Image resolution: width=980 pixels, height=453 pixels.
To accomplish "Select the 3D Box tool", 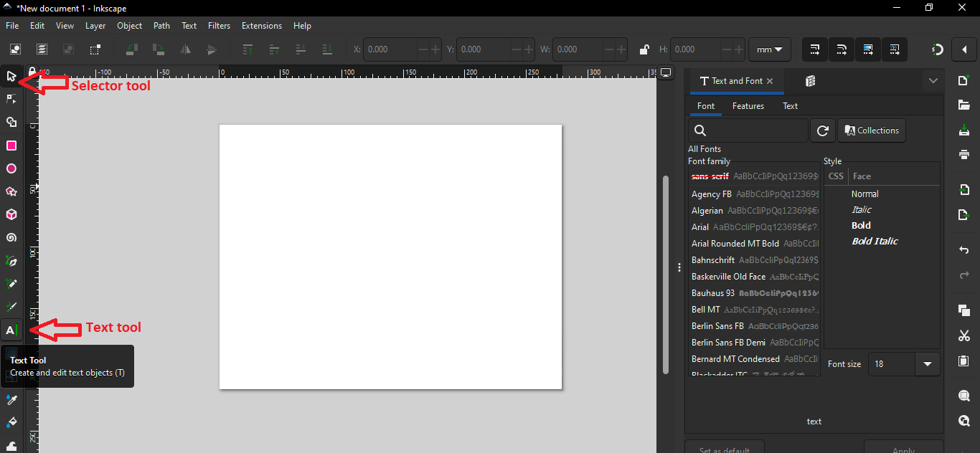I will (11, 214).
